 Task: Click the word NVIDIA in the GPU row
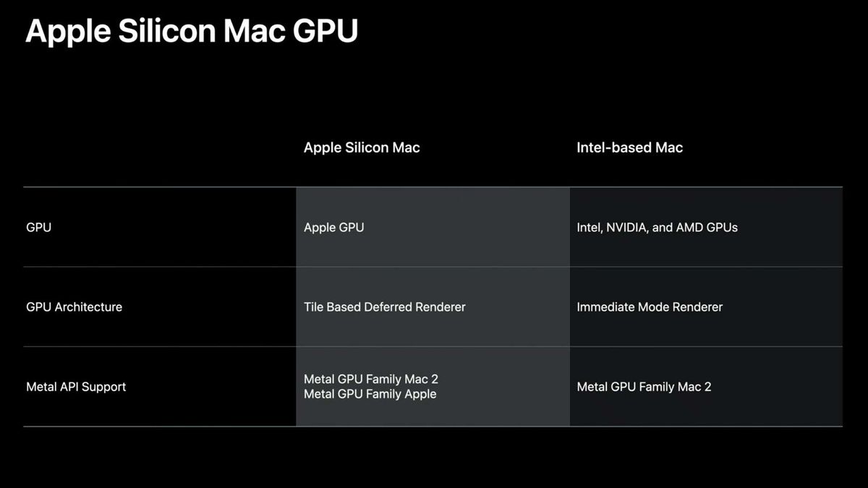626,227
